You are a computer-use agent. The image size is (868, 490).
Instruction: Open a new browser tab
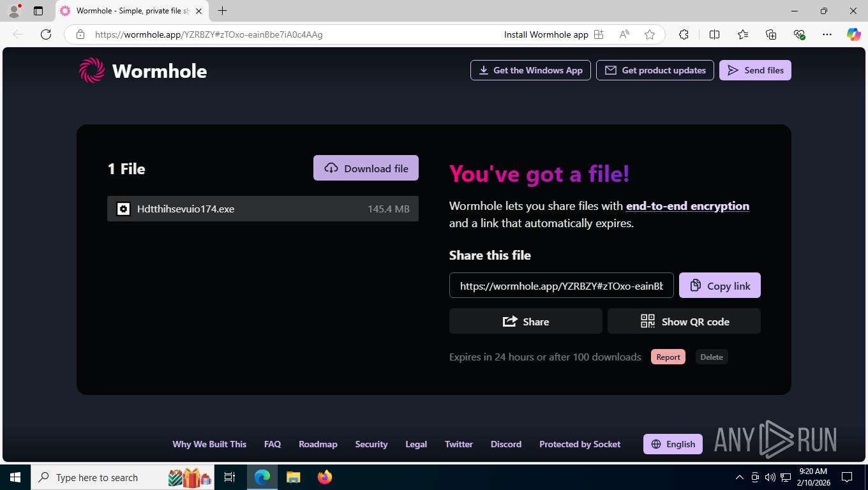tap(222, 11)
